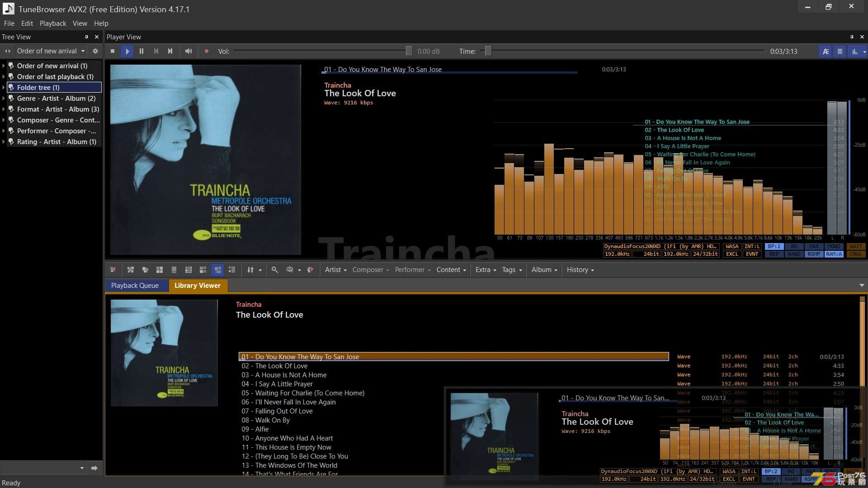
Task: Select the thumbnails with details view icon
Action: (x=203, y=270)
